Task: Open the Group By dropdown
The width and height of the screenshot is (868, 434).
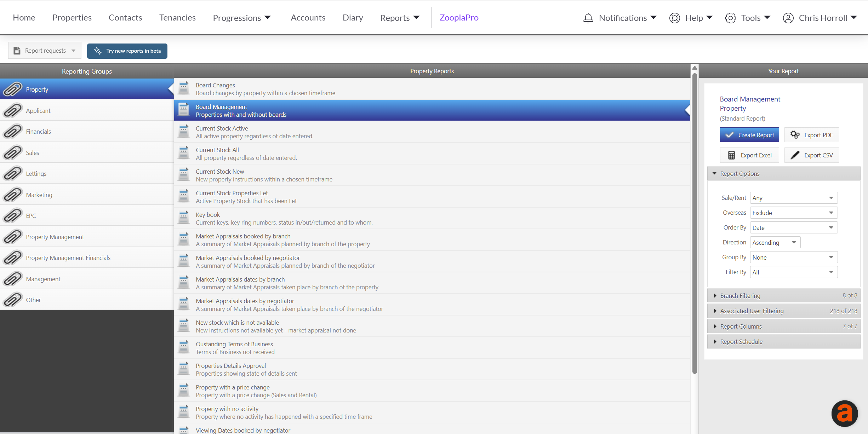Action: click(794, 257)
